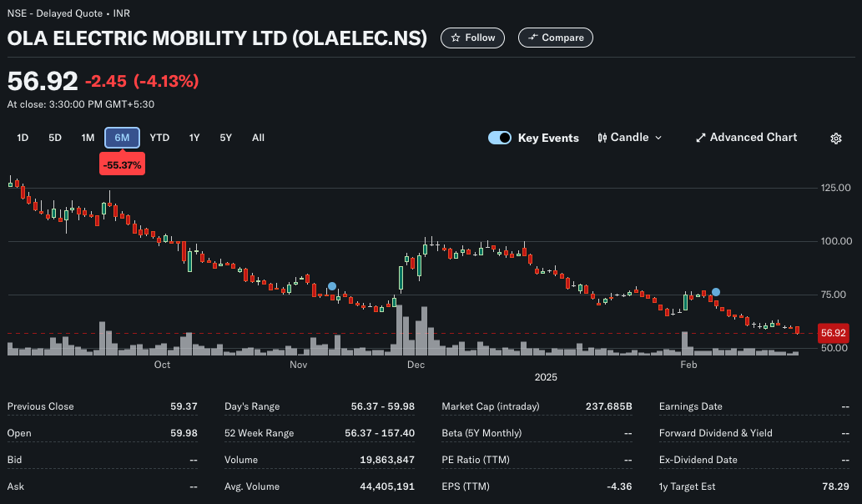This screenshot has height=504, width=862.
Task: Click the February key event marker
Action: pyautogui.click(x=716, y=292)
